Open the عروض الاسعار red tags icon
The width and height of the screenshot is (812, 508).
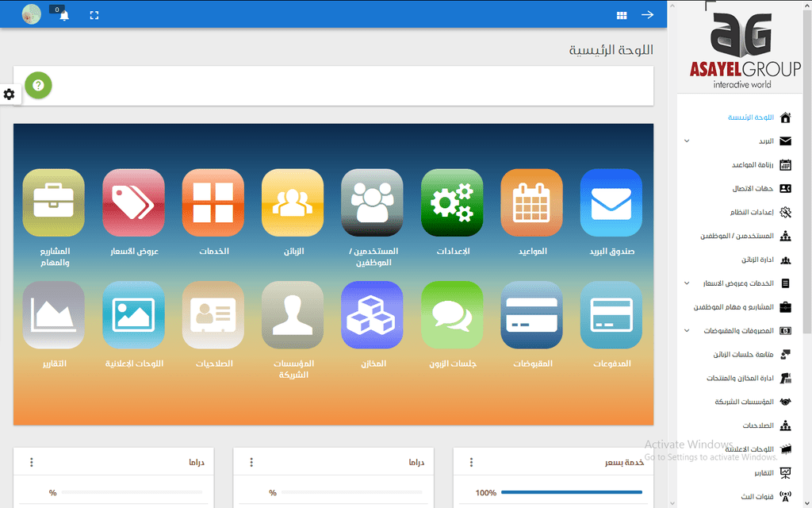(133, 202)
